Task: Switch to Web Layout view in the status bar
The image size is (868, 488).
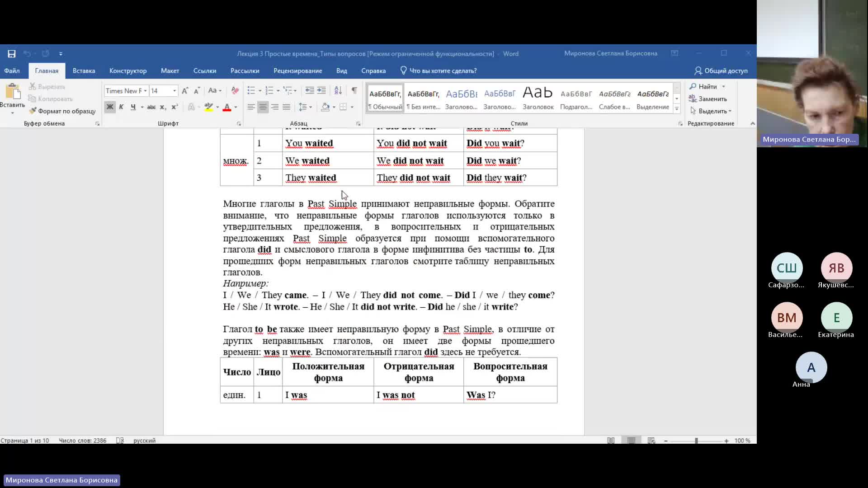Action: [x=651, y=441]
